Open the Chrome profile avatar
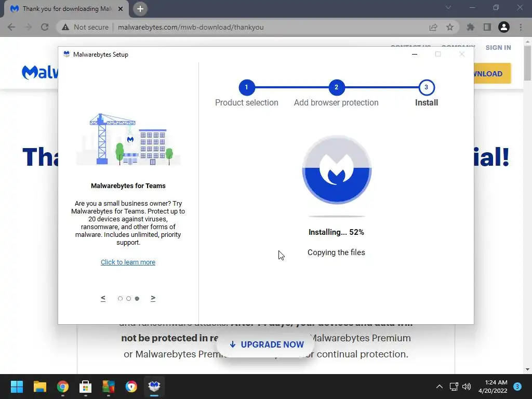This screenshot has height=399, width=532. (x=504, y=27)
